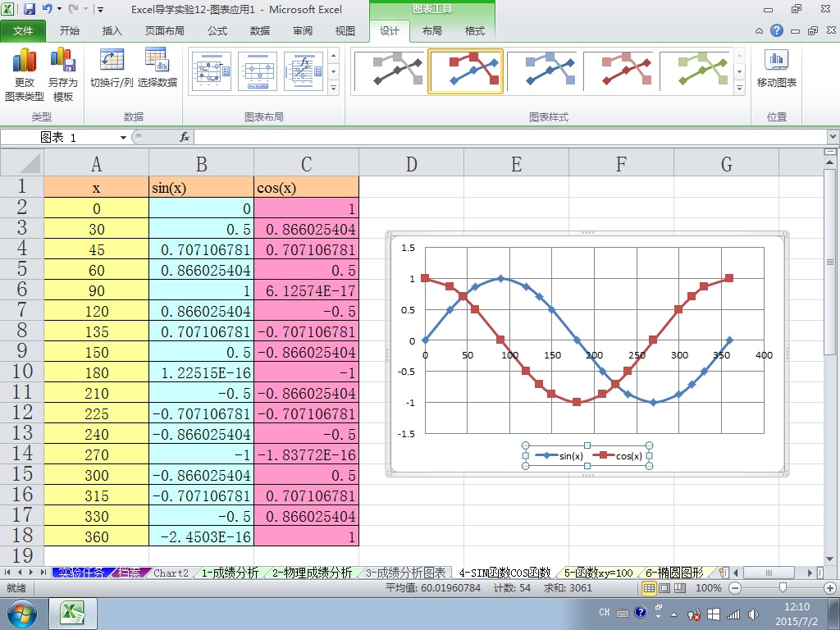
Task: Expand the formula bar
Action: point(833,137)
